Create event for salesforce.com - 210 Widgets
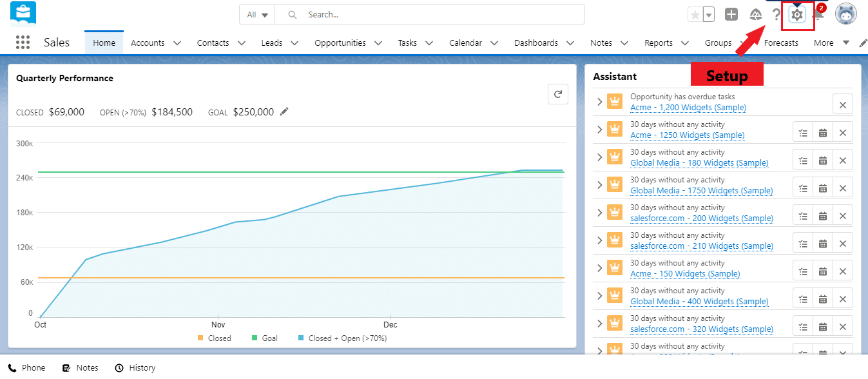The height and width of the screenshot is (379, 868). point(822,242)
